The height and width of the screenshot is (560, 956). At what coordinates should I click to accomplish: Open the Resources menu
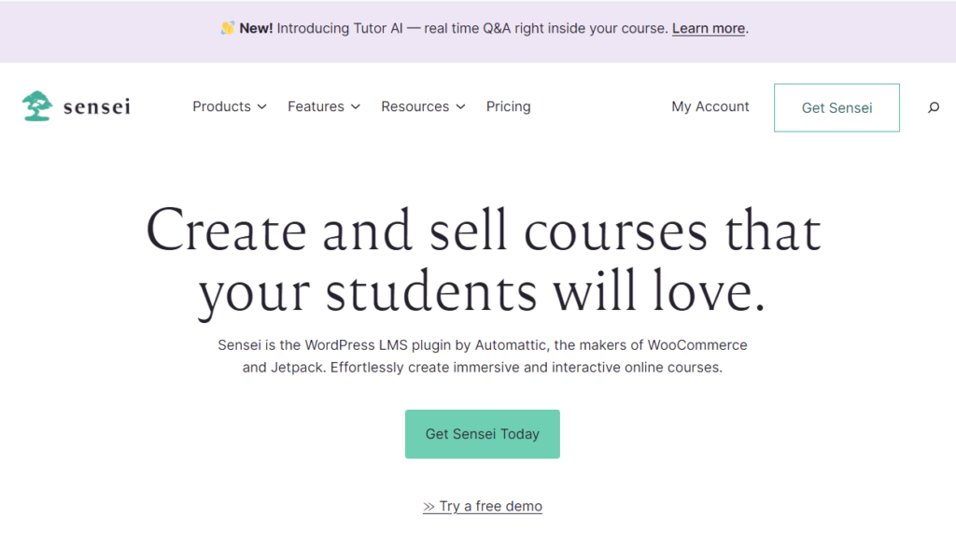click(x=415, y=106)
